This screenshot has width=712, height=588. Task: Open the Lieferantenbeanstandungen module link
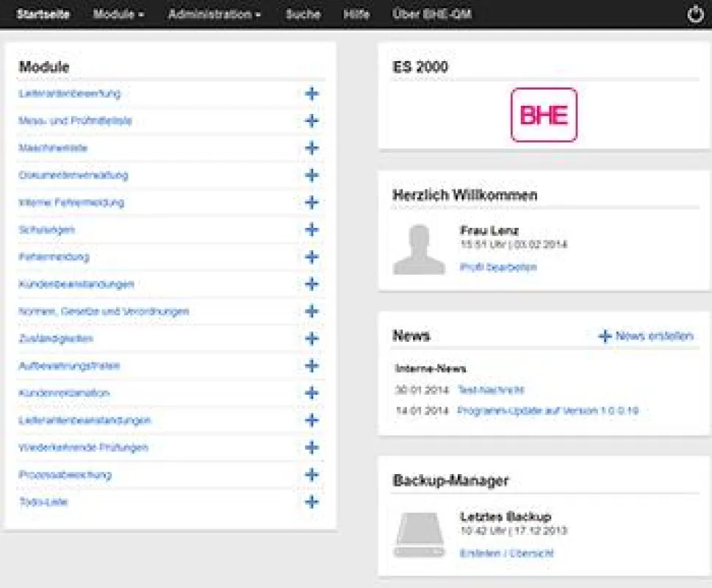(84, 420)
